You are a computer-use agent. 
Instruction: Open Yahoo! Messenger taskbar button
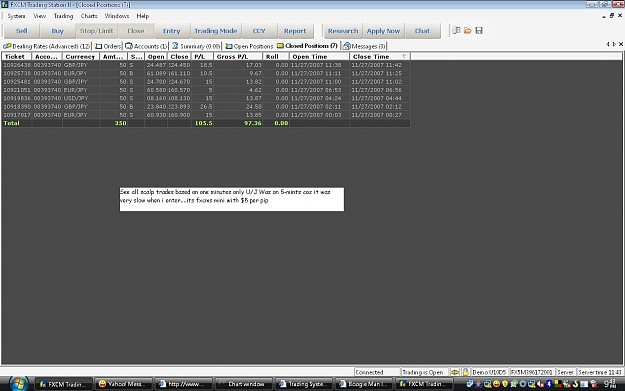pyautogui.click(x=124, y=384)
